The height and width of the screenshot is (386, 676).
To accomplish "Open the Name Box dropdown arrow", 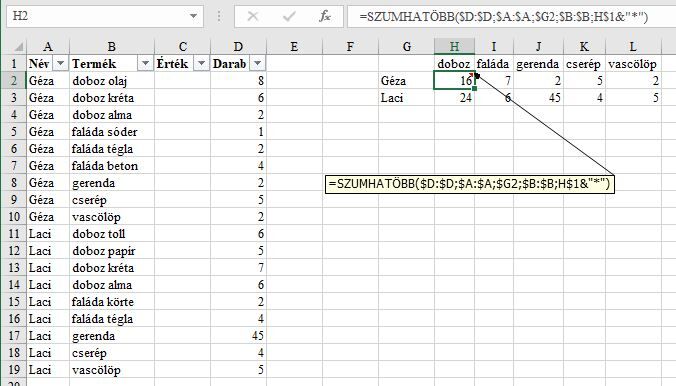I will 193,16.
